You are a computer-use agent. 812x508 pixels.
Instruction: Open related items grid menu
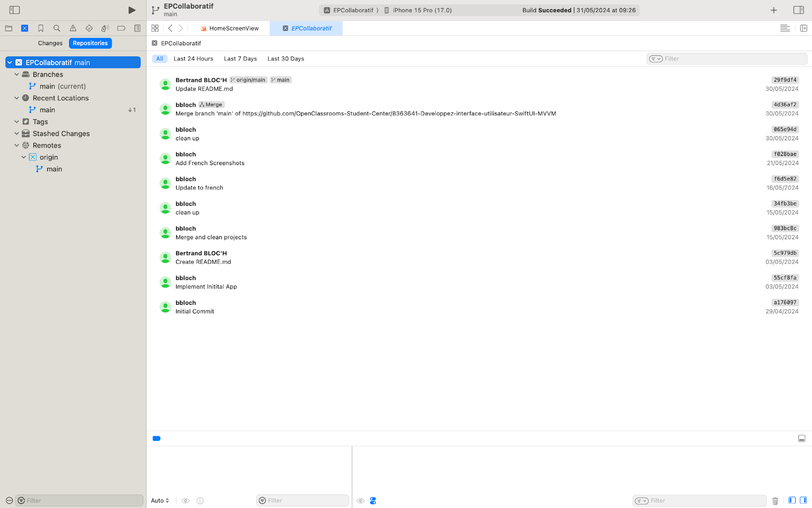click(x=155, y=28)
